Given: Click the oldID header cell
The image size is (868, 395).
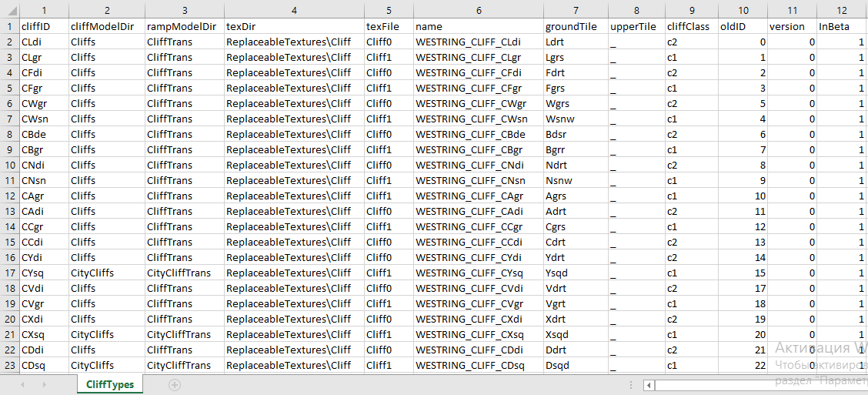Looking at the screenshot, I should (x=743, y=26).
